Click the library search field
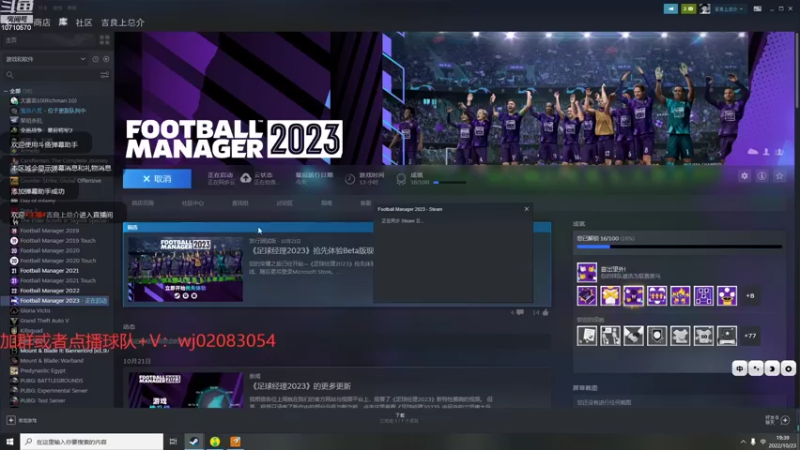This screenshot has width=800, height=450. [x=51, y=75]
